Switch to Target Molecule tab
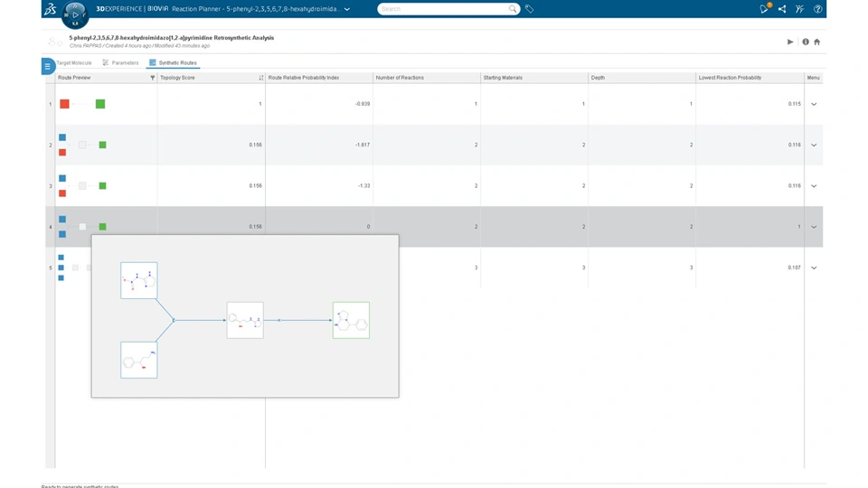 click(x=73, y=63)
